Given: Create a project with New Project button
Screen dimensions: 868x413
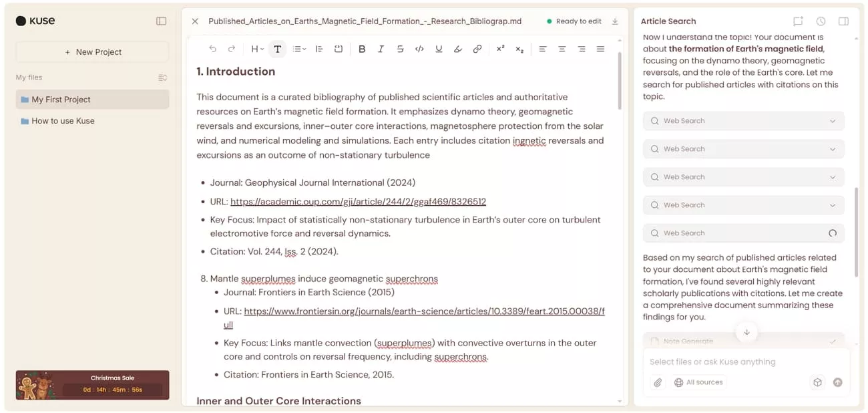Looking at the screenshot, I should 91,51.
